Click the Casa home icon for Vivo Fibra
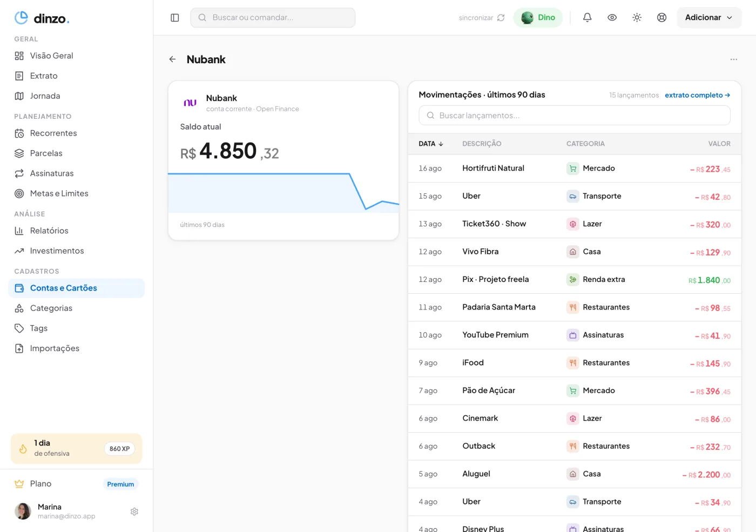This screenshot has width=756, height=532. (x=572, y=252)
